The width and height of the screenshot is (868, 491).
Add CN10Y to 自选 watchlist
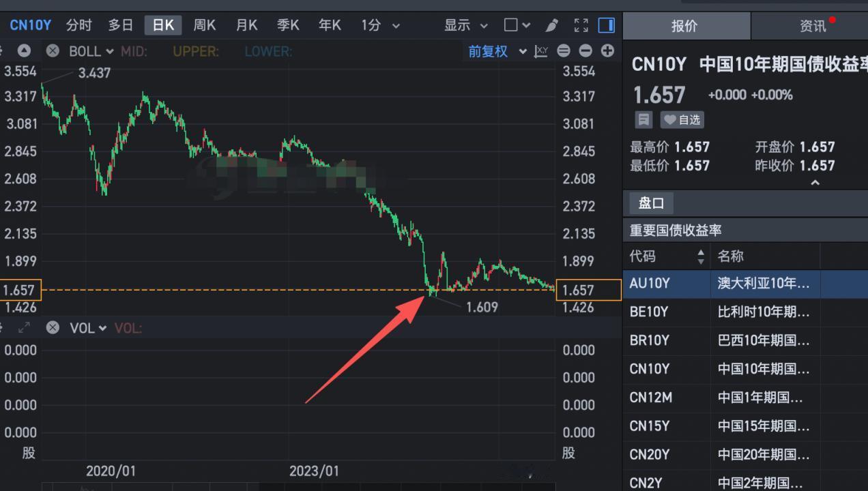point(682,120)
